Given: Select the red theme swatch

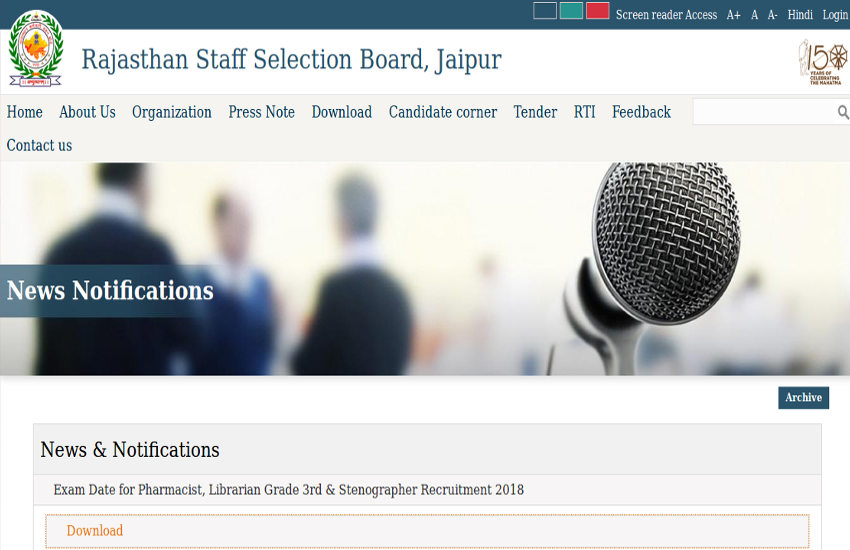Looking at the screenshot, I should point(597,11).
